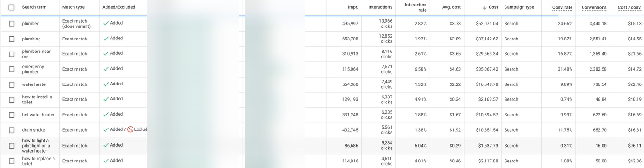
Task: Click the $2,117.88 cost value
Action: click(488, 161)
